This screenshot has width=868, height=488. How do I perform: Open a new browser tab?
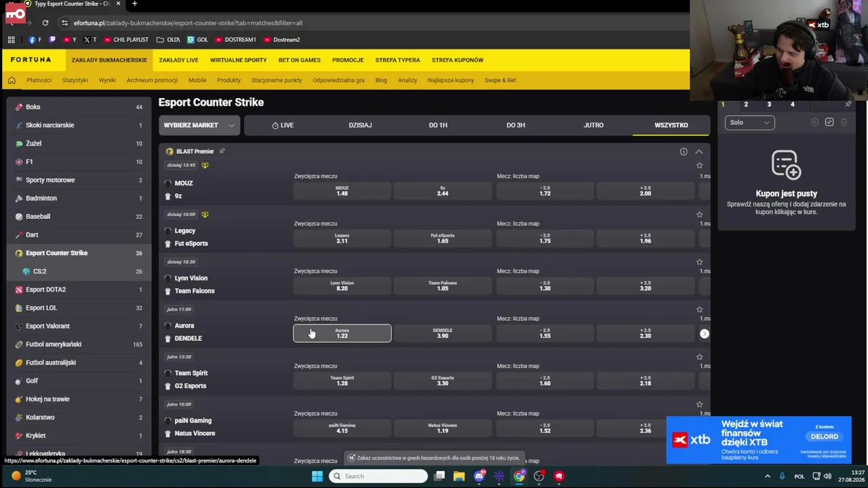(134, 4)
